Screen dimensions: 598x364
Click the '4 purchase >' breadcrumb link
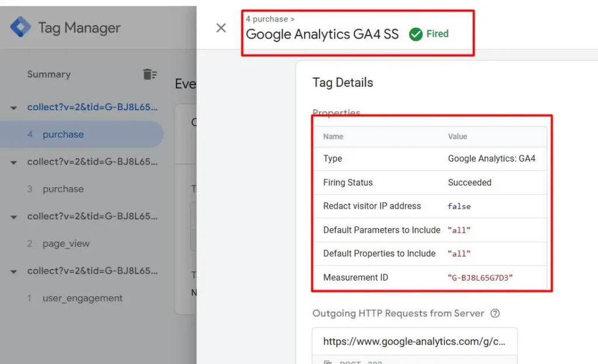[270, 19]
